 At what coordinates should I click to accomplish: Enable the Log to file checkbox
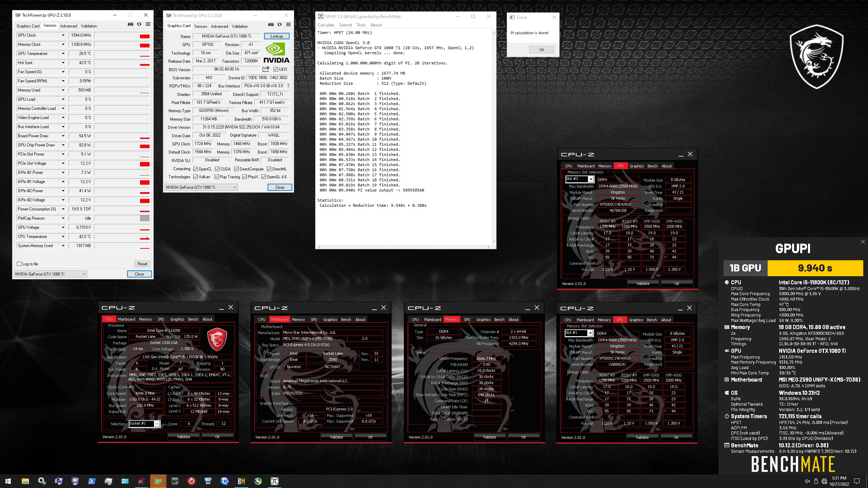coord(19,264)
